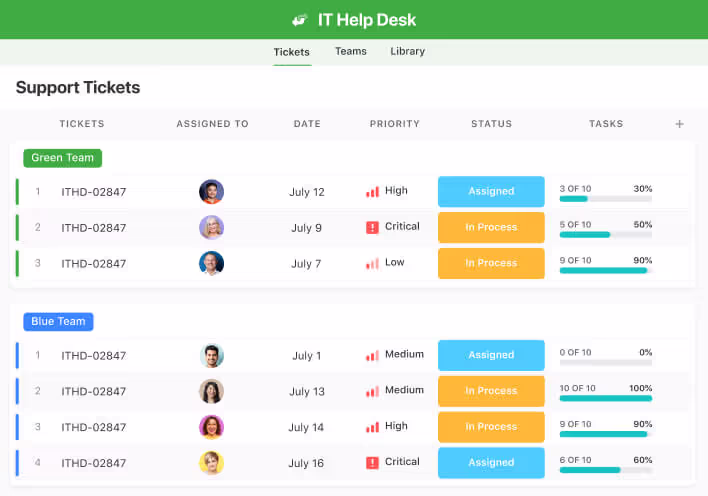Open the Library tab

tap(407, 51)
